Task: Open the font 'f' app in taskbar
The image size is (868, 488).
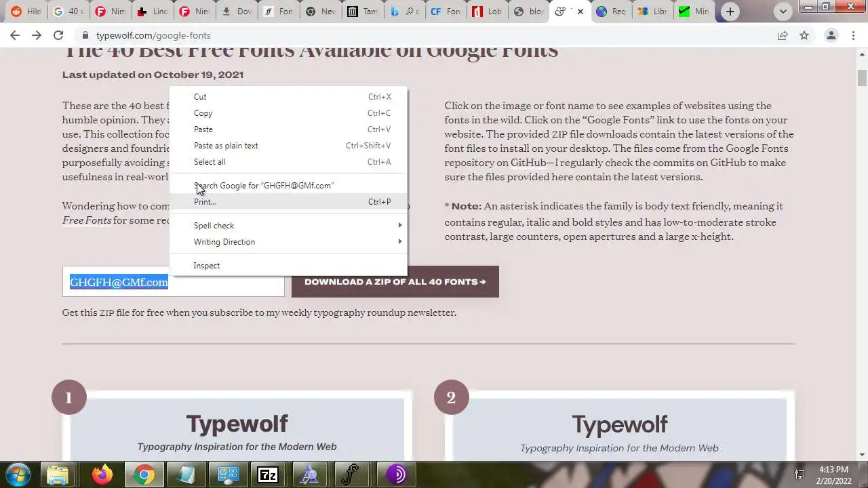Action: click(x=351, y=475)
